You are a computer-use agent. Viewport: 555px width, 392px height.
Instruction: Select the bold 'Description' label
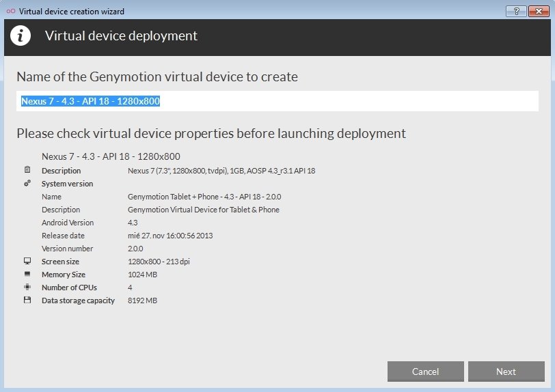click(62, 171)
